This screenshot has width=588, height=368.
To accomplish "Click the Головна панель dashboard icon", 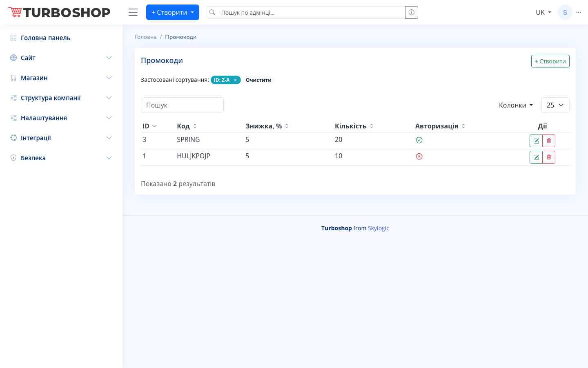I will [13, 38].
